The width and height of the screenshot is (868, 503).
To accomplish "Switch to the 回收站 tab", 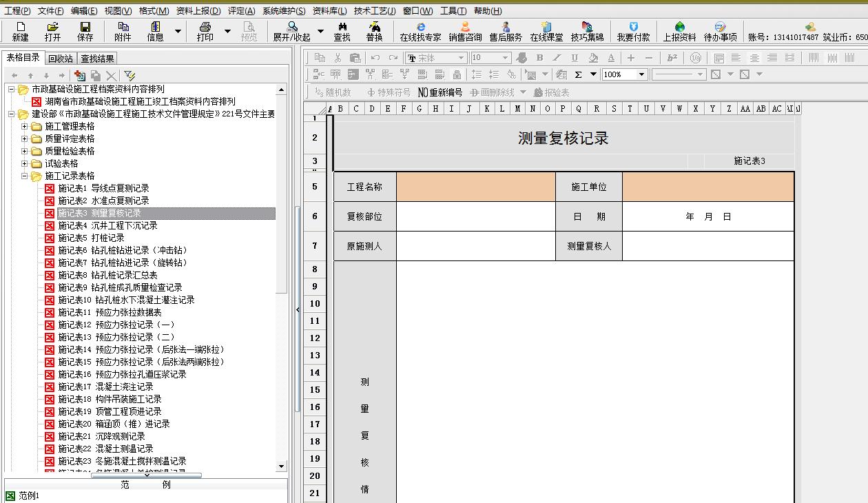I will [x=61, y=59].
